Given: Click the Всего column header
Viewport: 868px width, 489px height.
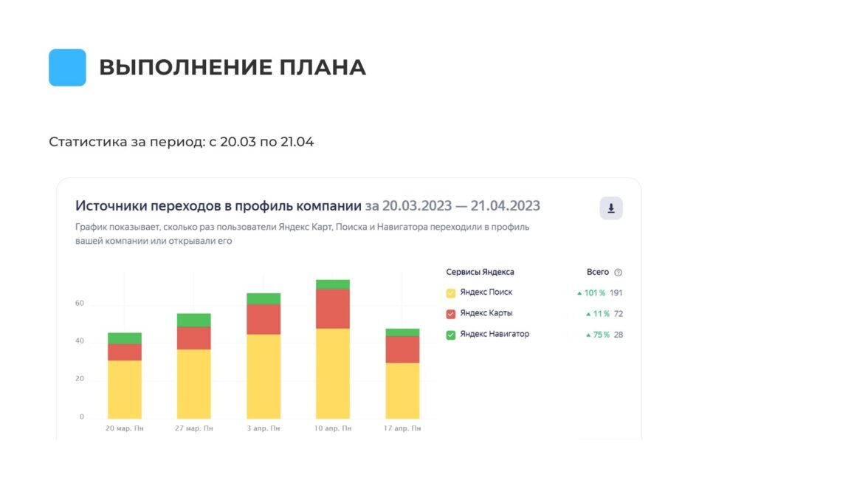Looking at the screenshot, I should (597, 272).
